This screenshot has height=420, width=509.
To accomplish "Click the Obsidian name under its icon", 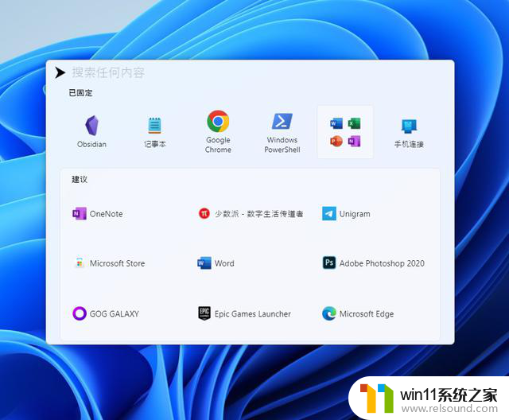I will click(x=92, y=144).
